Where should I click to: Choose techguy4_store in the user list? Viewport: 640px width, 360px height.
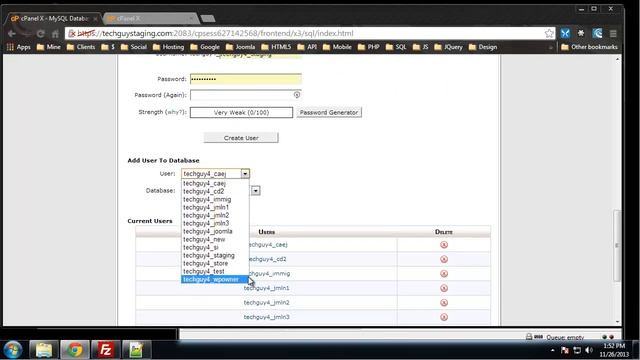(x=215, y=263)
